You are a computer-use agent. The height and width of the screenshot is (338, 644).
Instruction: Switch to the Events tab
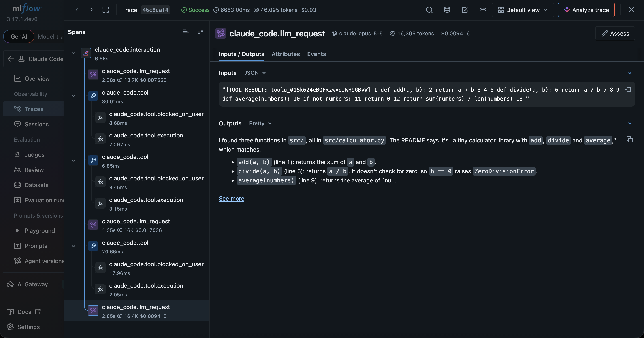[316, 54]
